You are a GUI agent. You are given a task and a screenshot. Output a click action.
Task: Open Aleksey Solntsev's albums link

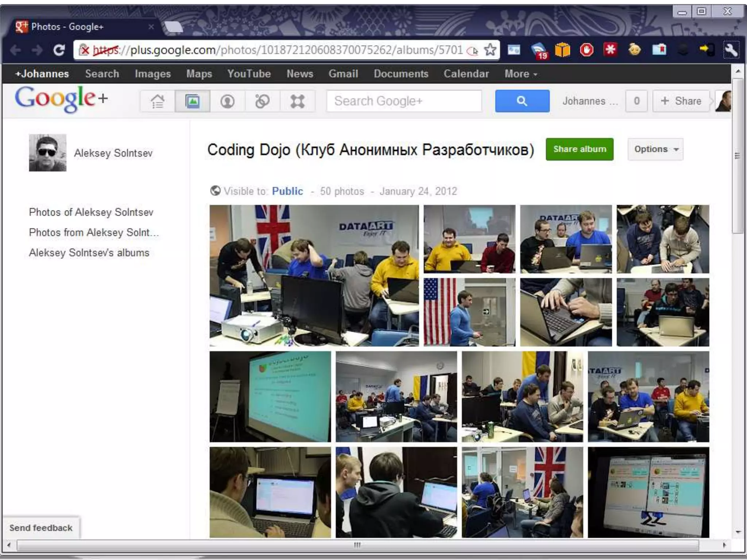pos(89,253)
